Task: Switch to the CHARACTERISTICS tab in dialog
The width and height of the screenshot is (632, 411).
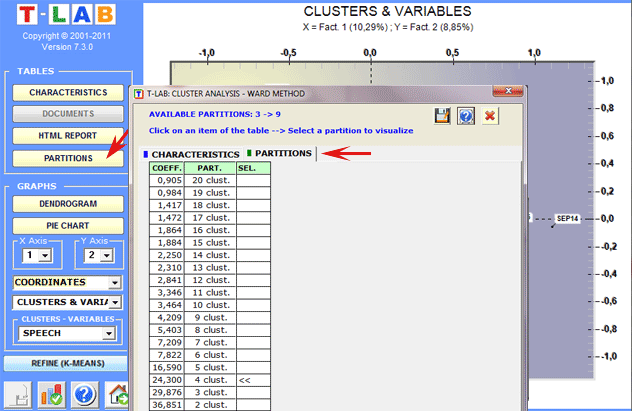Action: coord(191,154)
